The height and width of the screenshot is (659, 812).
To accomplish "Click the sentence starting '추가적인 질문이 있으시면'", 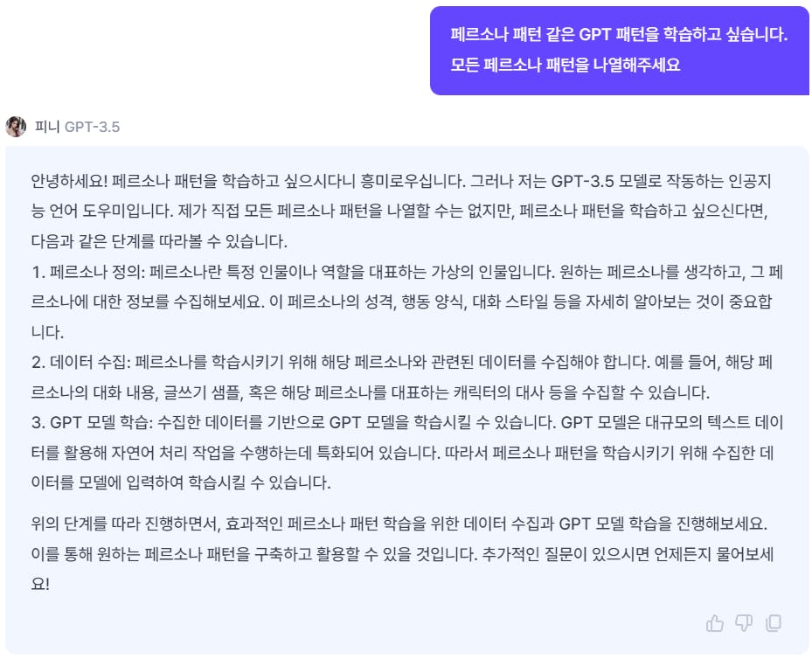I will [612, 555].
